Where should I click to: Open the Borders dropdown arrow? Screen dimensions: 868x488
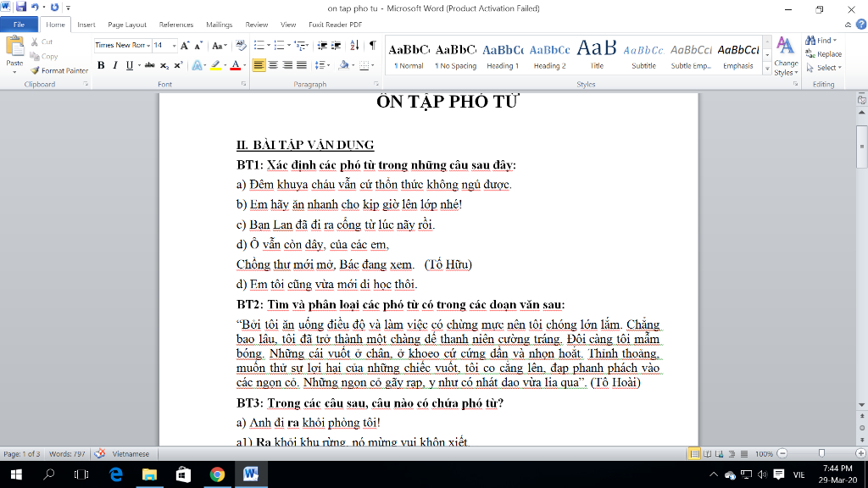[x=373, y=65]
